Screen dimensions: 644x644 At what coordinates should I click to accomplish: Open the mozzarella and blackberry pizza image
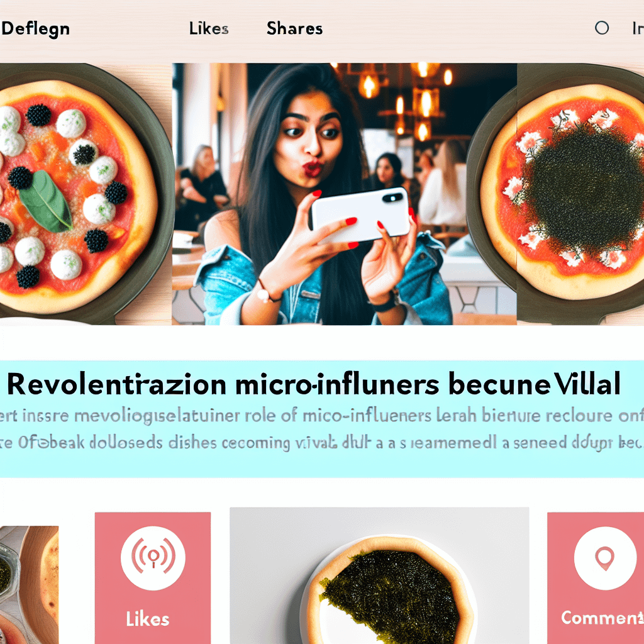pos(86,194)
